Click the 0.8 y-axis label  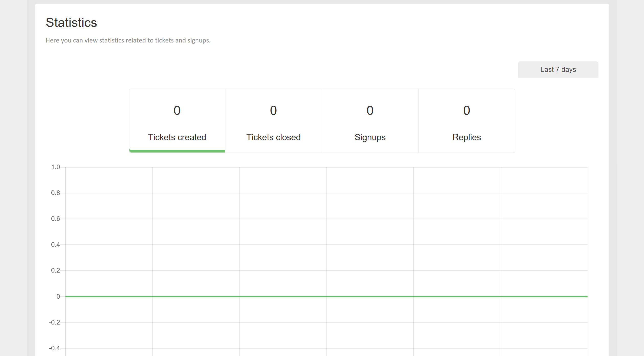(x=55, y=193)
